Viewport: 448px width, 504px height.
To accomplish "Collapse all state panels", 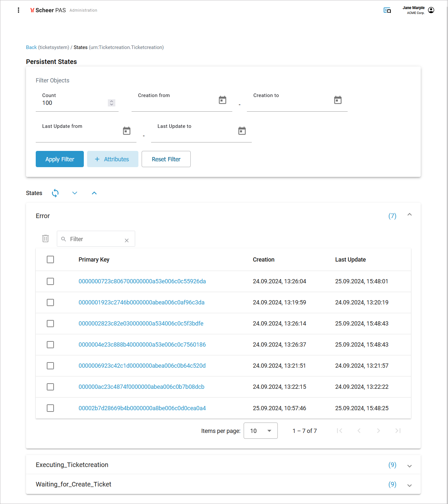I will [x=94, y=193].
